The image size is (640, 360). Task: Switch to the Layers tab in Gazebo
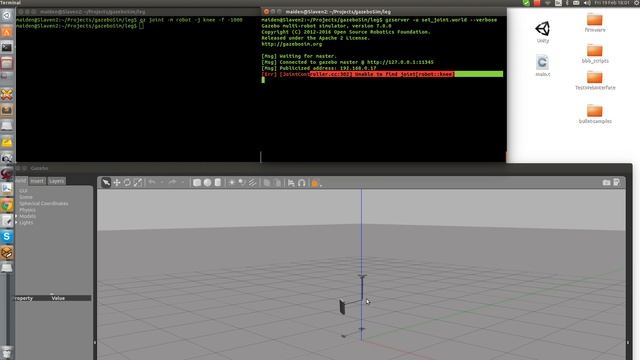pyautogui.click(x=56, y=181)
